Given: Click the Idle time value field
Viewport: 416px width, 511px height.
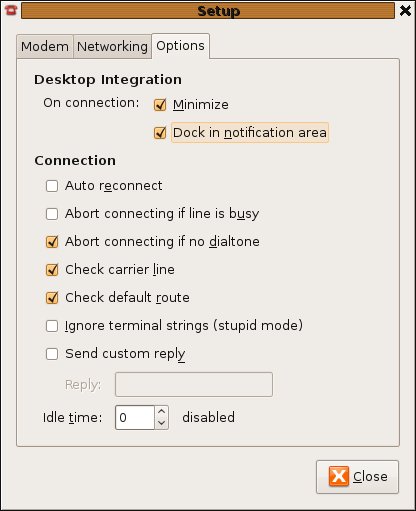Looking at the screenshot, I should coord(135,418).
